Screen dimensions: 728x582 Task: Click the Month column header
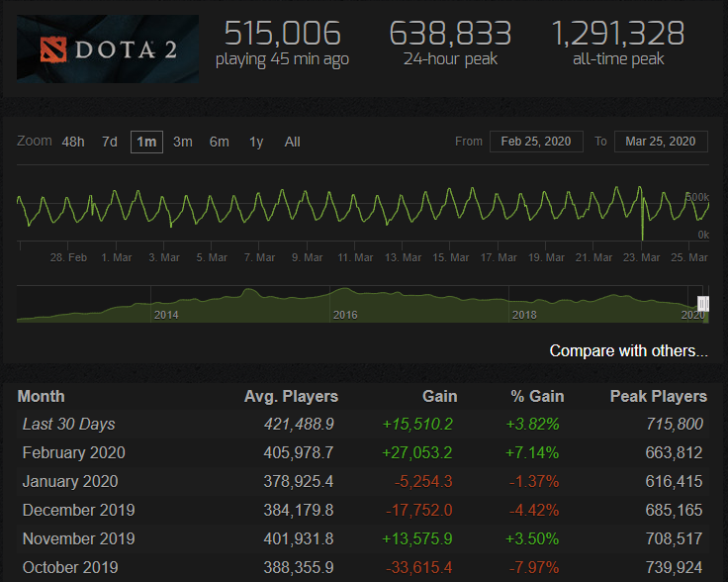point(41,396)
